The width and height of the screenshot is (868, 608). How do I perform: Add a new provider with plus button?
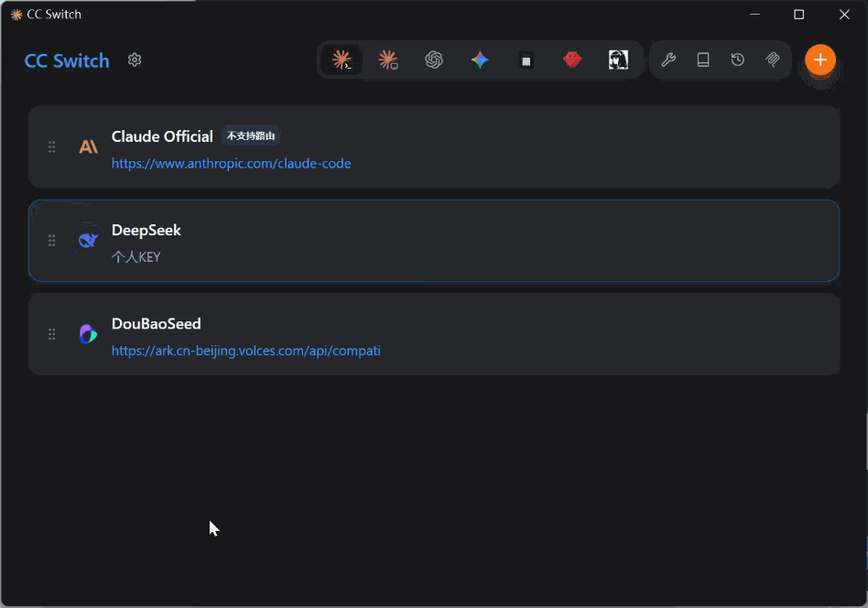pyautogui.click(x=820, y=60)
